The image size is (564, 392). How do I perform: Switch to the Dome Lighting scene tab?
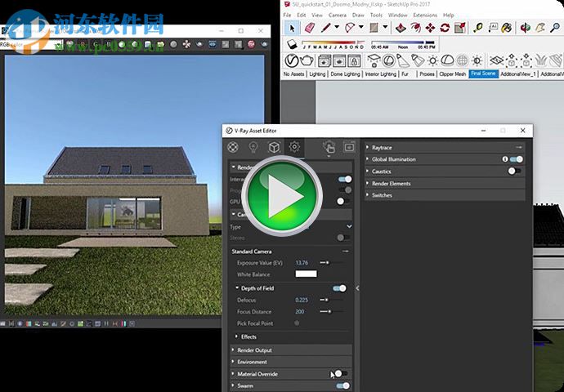pyautogui.click(x=345, y=74)
